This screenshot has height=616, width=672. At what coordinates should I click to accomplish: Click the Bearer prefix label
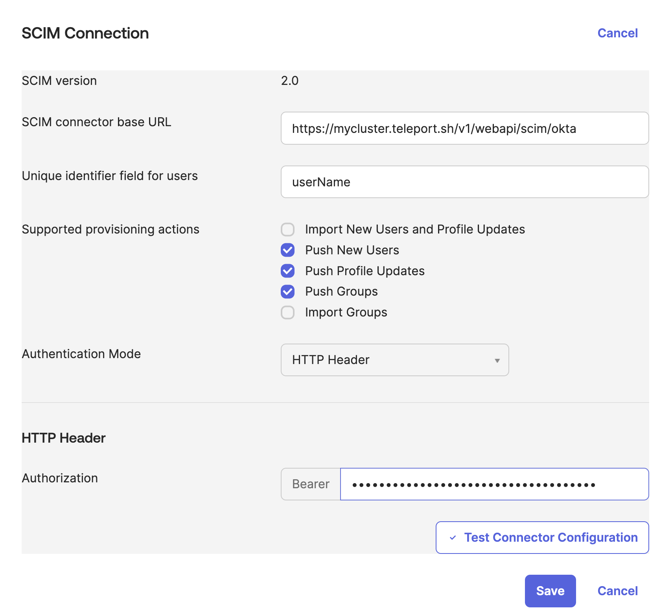click(310, 484)
